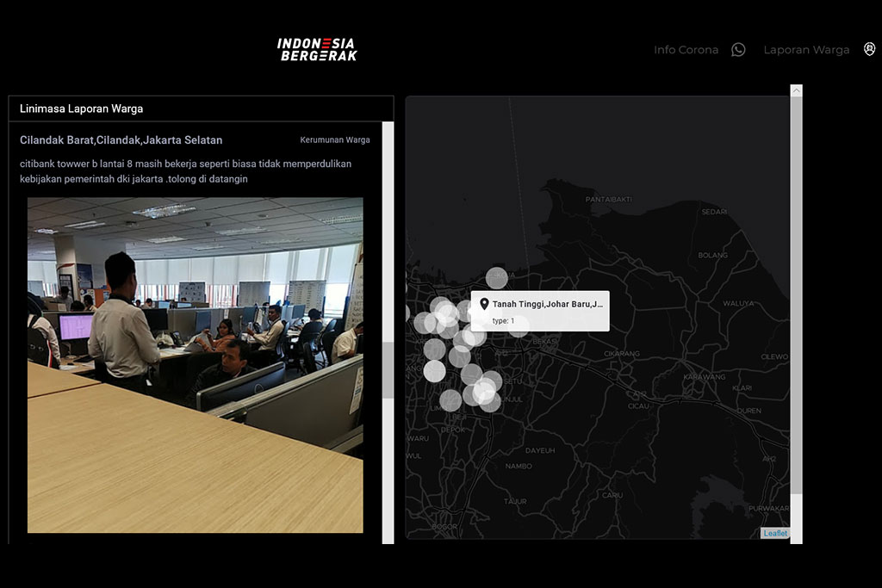Image resolution: width=882 pixels, height=588 pixels.
Task: Click the scroll-up arrow right of map
Action: pos(796,90)
